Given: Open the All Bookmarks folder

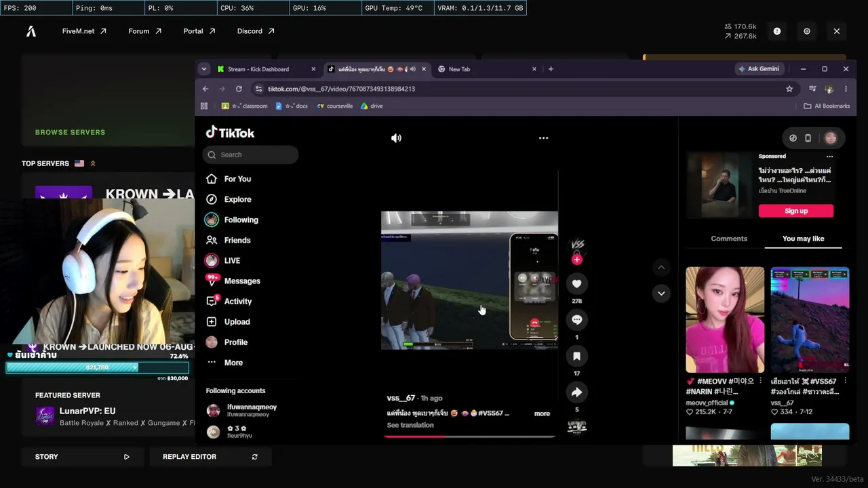Looking at the screenshot, I should pos(827,106).
